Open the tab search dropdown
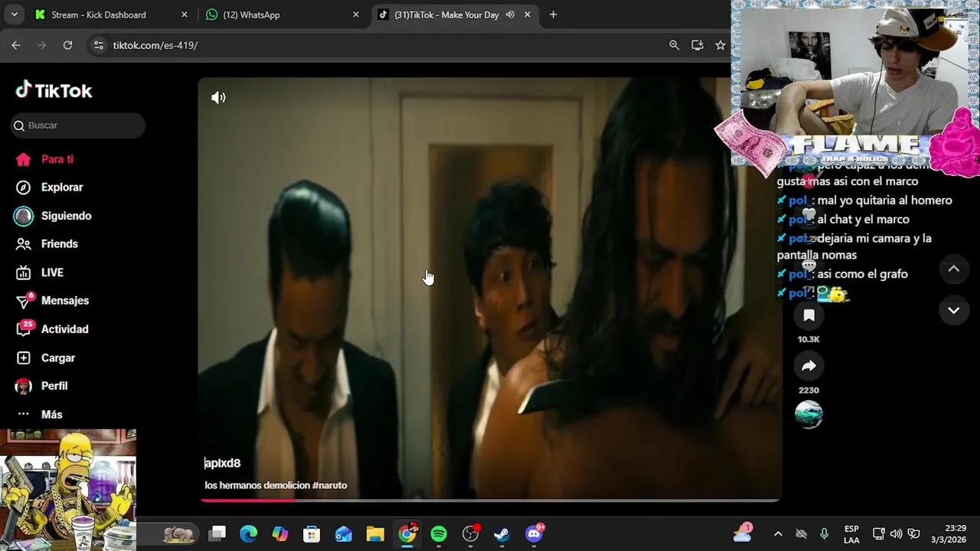 (x=15, y=15)
